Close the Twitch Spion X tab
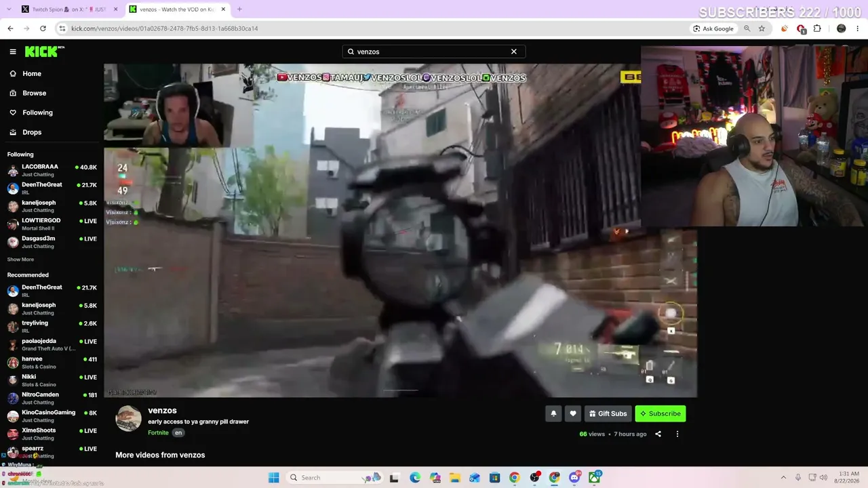Viewport: 868px width, 488px height. (115, 9)
